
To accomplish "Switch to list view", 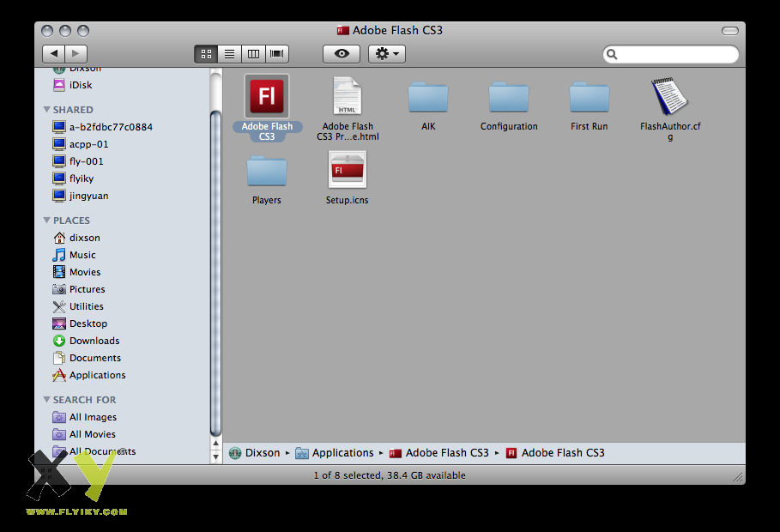I will (x=229, y=54).
